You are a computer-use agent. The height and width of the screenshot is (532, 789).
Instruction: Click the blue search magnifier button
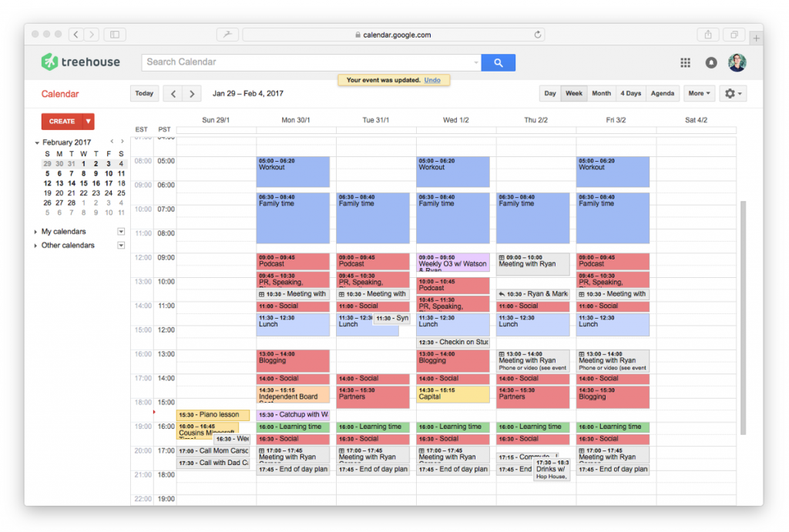pos(498,62)
